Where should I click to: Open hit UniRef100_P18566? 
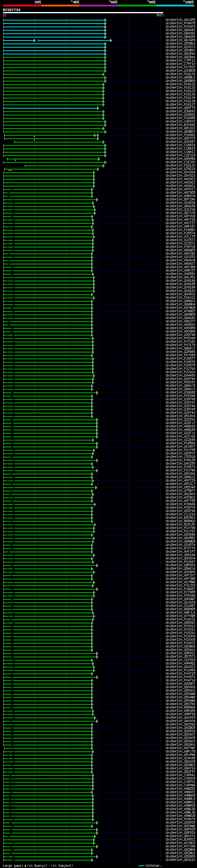(180, 443)
